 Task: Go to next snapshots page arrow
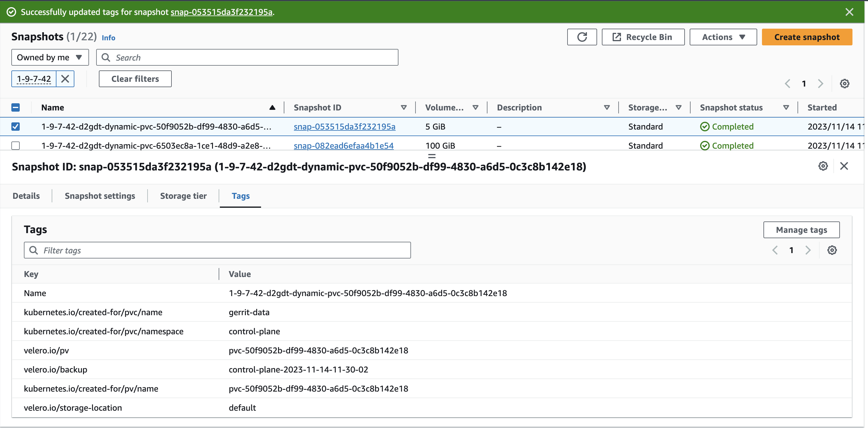pos(820,84)
